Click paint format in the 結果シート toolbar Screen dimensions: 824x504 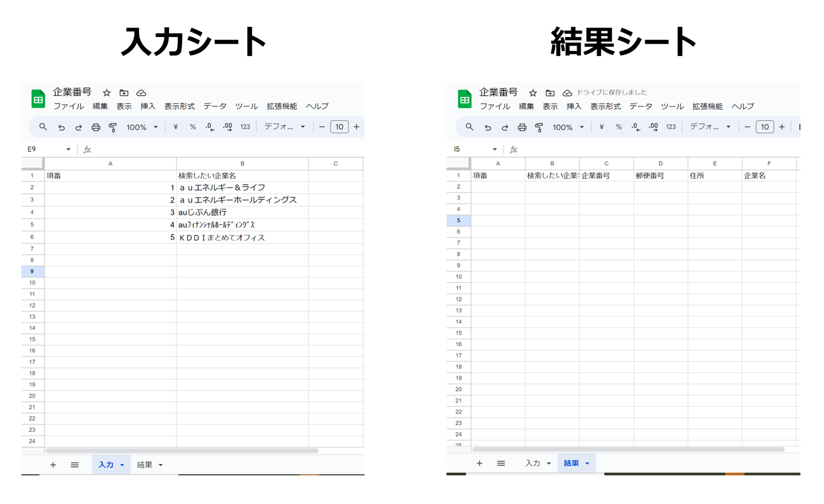click(539, 127)
